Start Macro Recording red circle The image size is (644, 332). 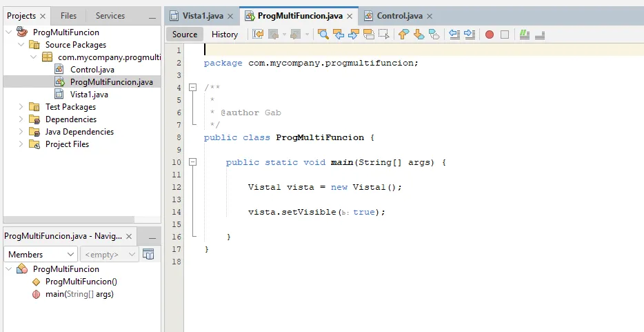489,35
